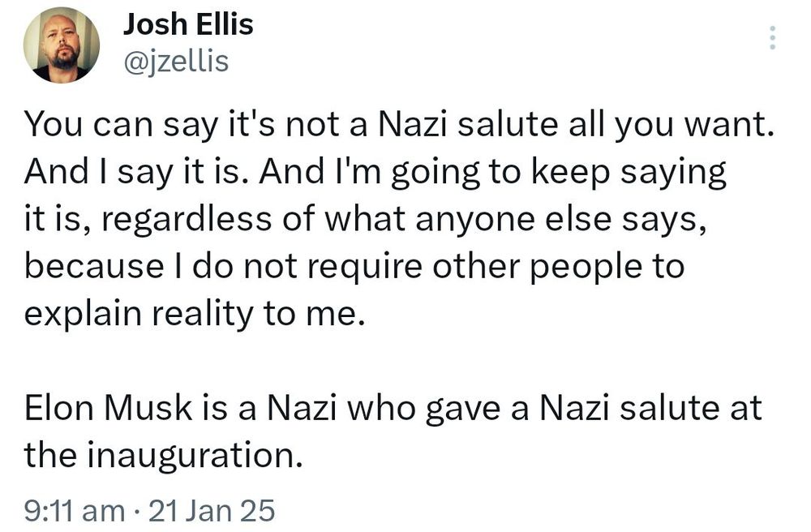Click the line starting "because I do not"
Viewport: 811px width, 532px height.
pyautogui.click(x=354, y=267)
